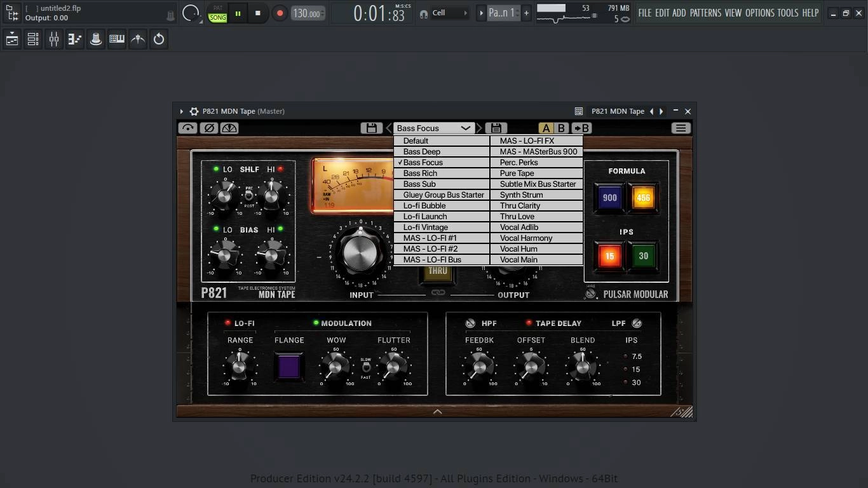Open the Playlist view icon

(12, 39)
